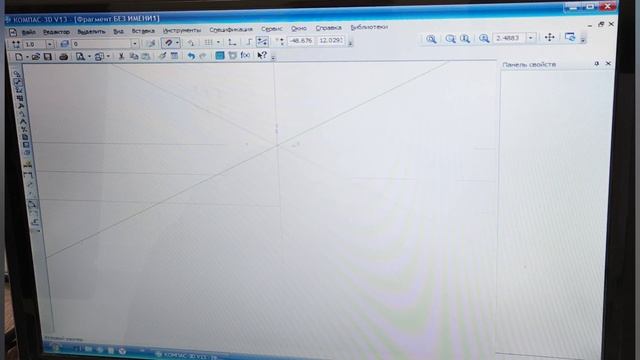
Task: Click the New document icon
Action: [x=19, y=57]
